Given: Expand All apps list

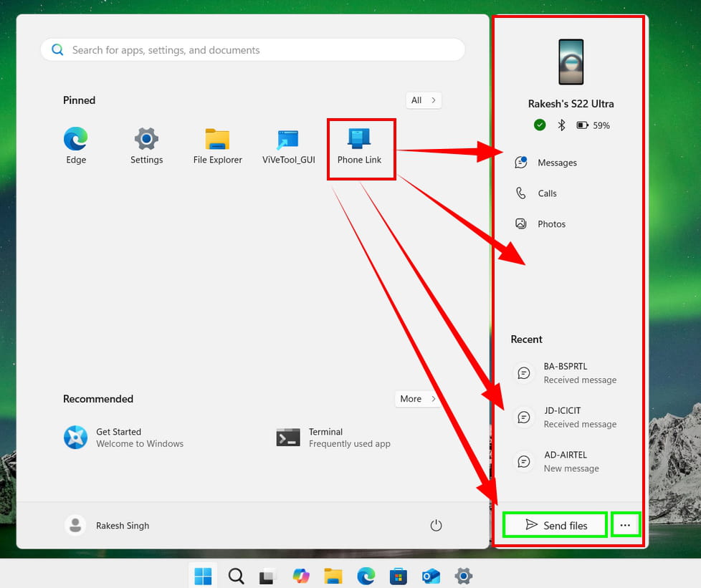Looking at the screenshot, I should [x=424, y=100].
